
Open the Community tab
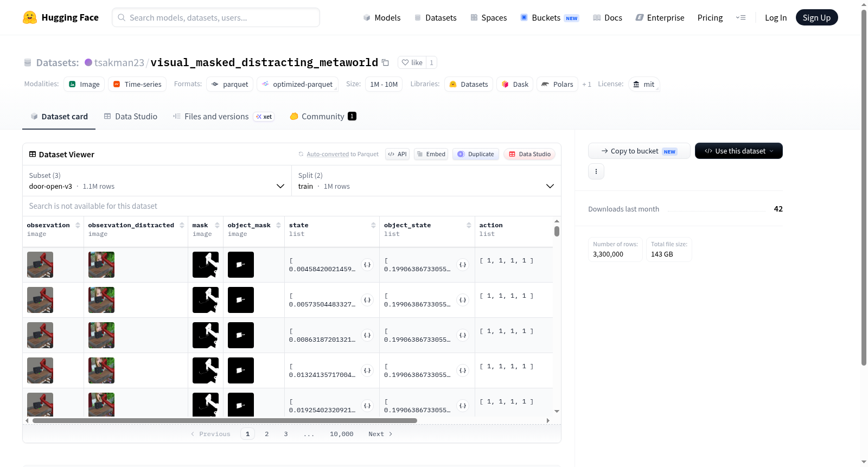323,117
